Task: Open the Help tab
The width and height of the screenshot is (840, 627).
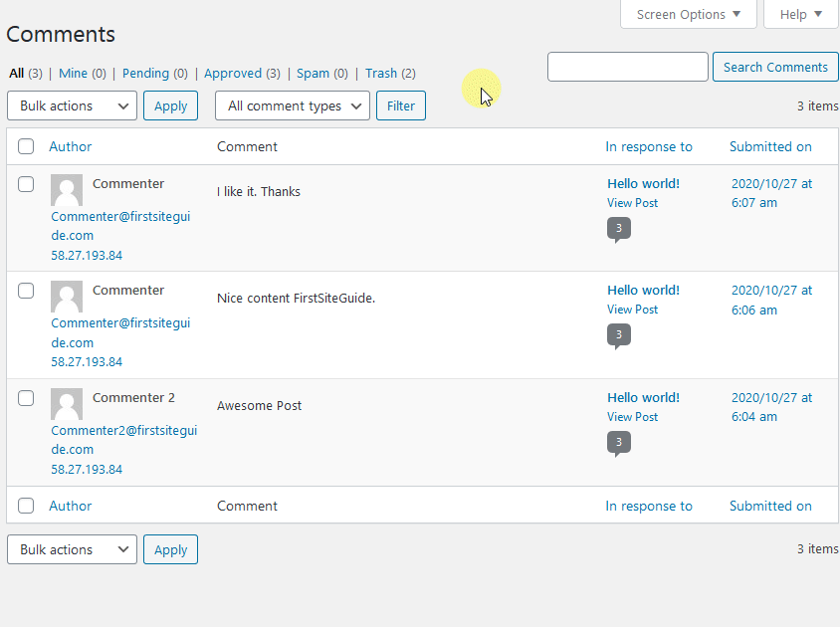Action: click(x=801, y=14)
